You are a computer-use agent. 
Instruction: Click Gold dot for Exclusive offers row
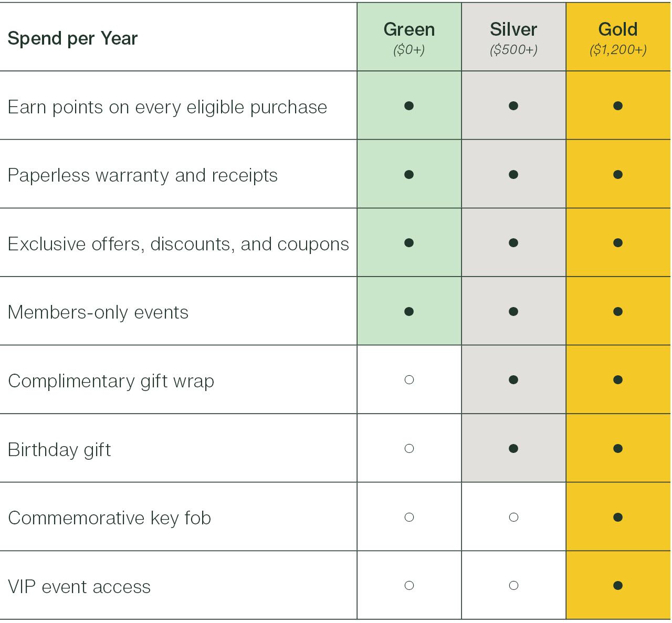618,243
